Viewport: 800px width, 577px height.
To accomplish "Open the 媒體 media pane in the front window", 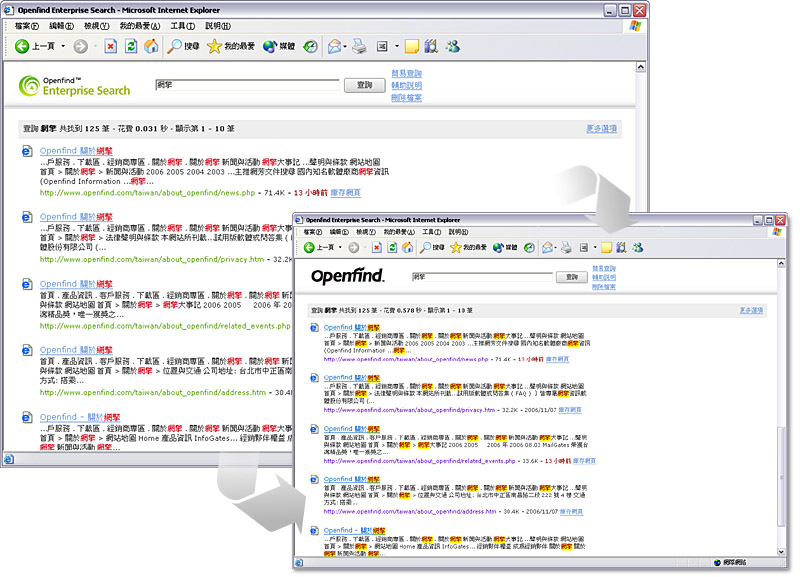I will click(x=505, y=247).
